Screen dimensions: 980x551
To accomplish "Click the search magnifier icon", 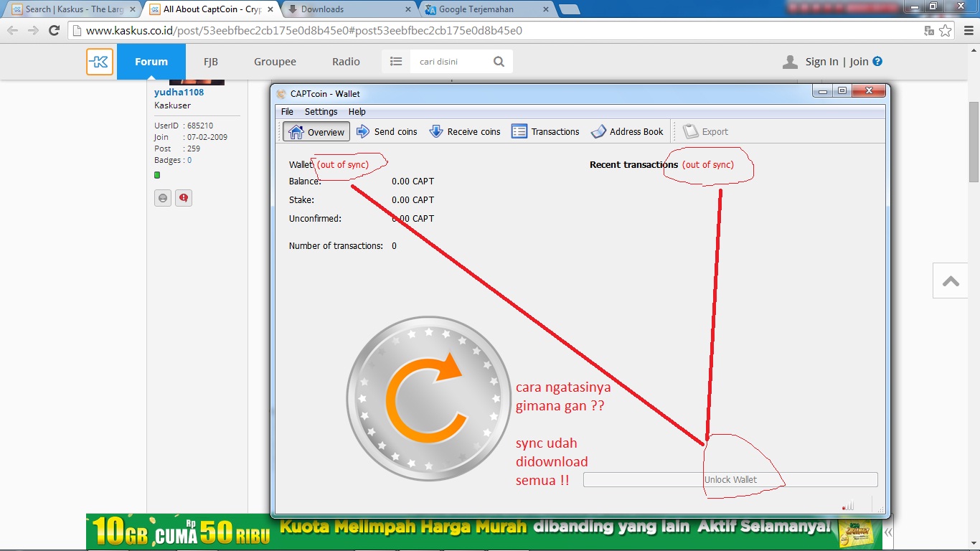I will (x=499, y=62).
